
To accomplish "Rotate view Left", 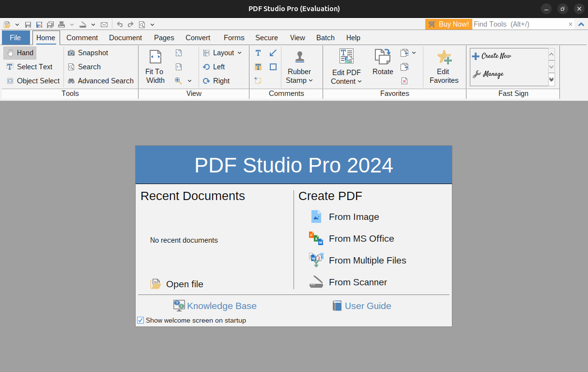I will point(214,67).
